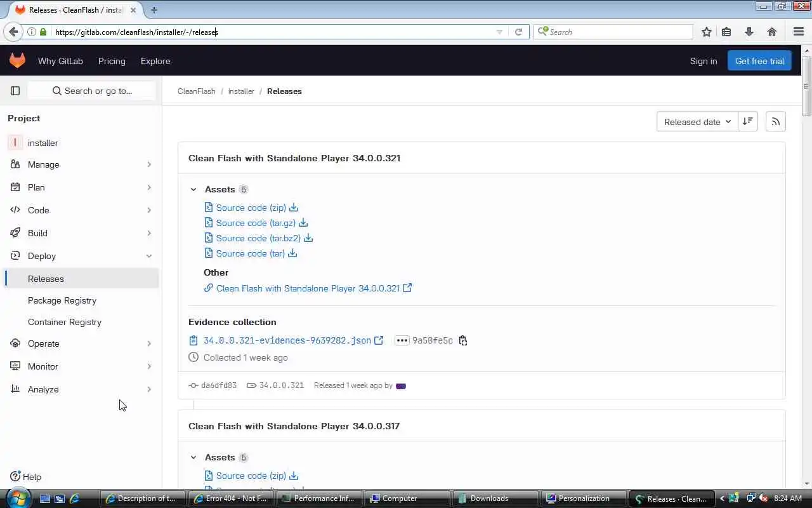
Task: Expand the Plan sidebar menu
Action: [x=81, y=187]
